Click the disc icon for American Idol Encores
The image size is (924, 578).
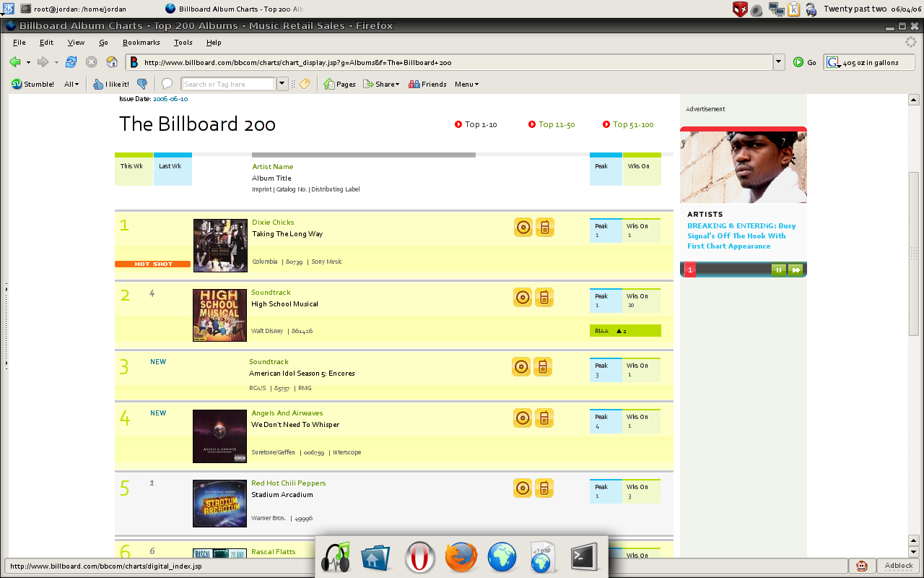click(x=521, y=366)
